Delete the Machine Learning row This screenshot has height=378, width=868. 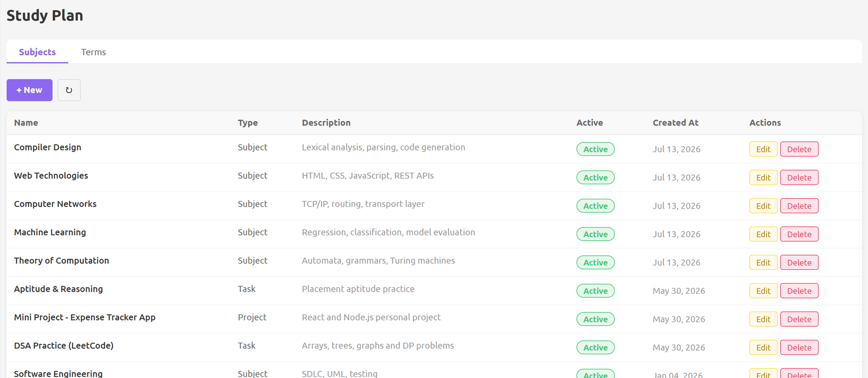point(799,234)
